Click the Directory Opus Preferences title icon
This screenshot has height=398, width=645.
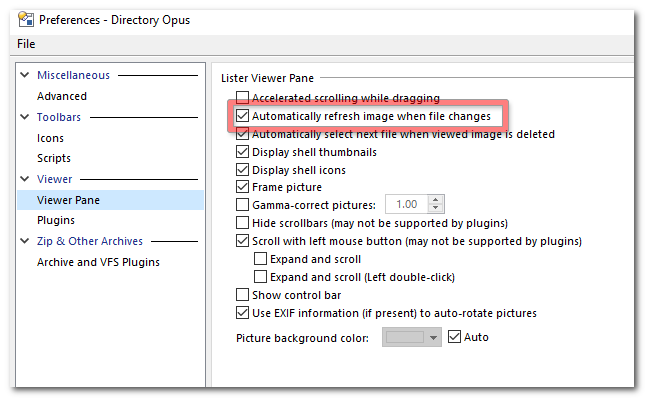[x=26, y=19]
